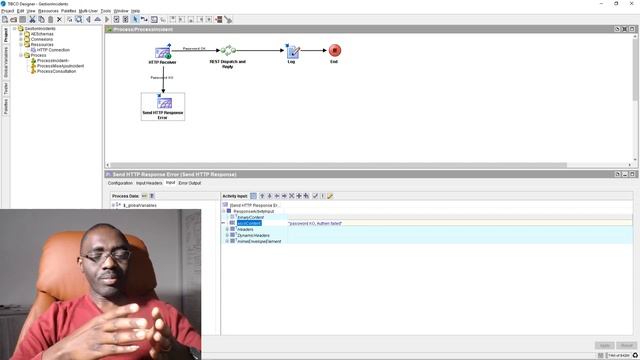This screenshot has height=360, width=640.
Task: Click move up arrow in Activity Input toolbar
Action: pyautogui.click(x=262, y=196)
